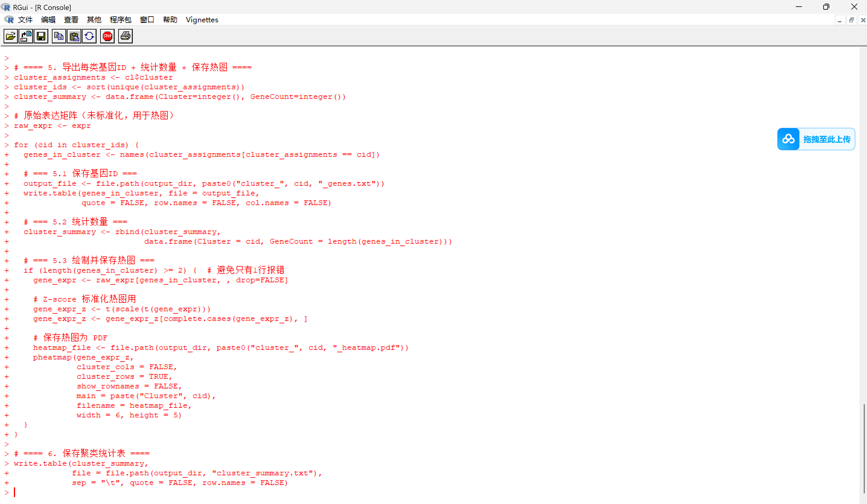Open the 帮助 menu

coord(170,20)
